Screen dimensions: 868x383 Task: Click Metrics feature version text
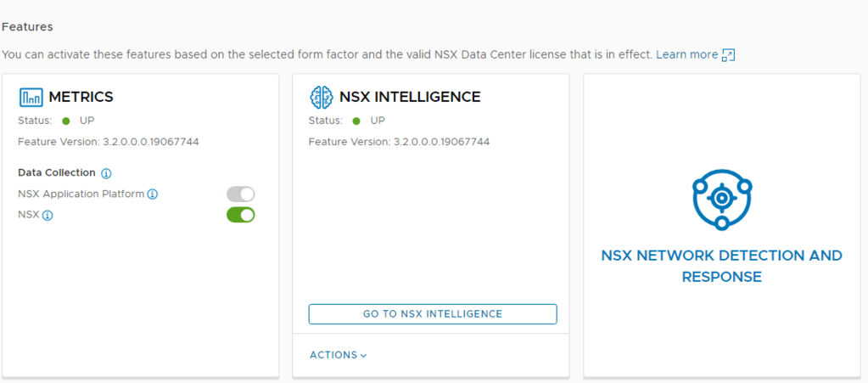(x=108, y=142)
